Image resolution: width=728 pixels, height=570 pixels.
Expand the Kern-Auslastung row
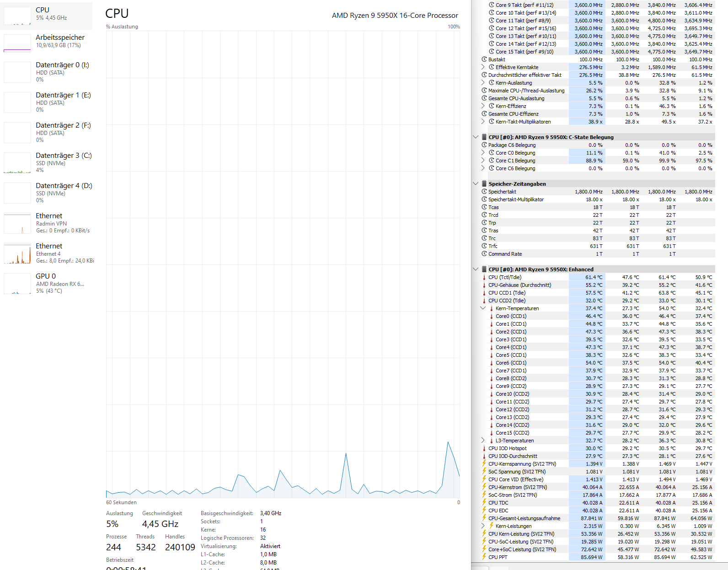click(483, 83)
